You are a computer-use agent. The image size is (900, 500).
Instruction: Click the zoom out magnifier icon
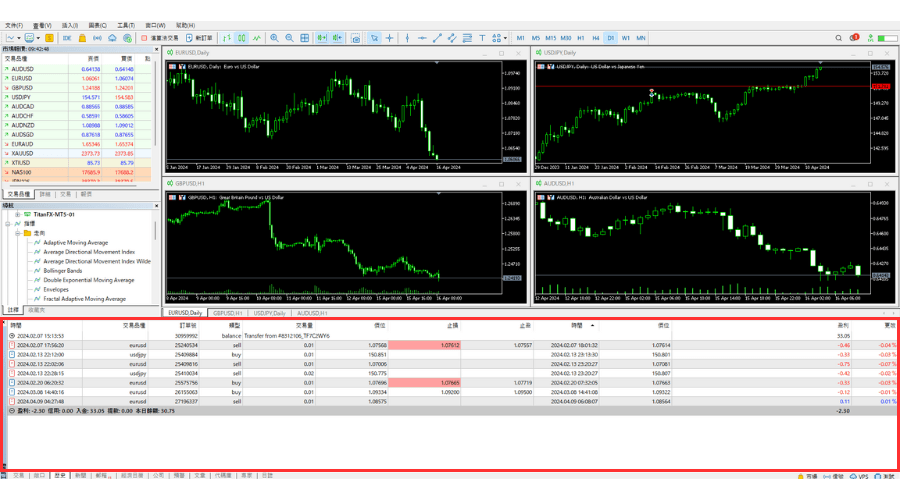(x=289, y=38)
